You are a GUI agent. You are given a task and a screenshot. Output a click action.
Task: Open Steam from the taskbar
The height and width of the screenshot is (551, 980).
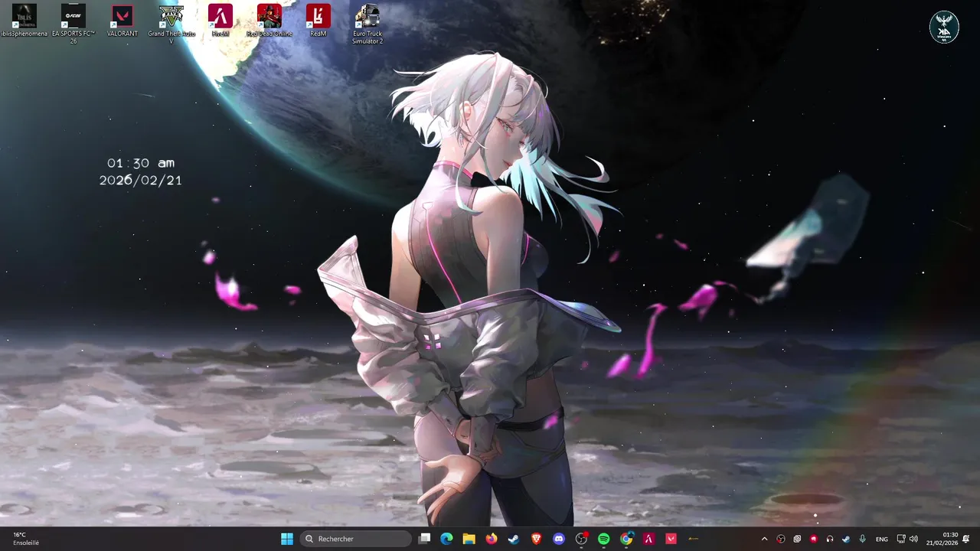point(514,539)
